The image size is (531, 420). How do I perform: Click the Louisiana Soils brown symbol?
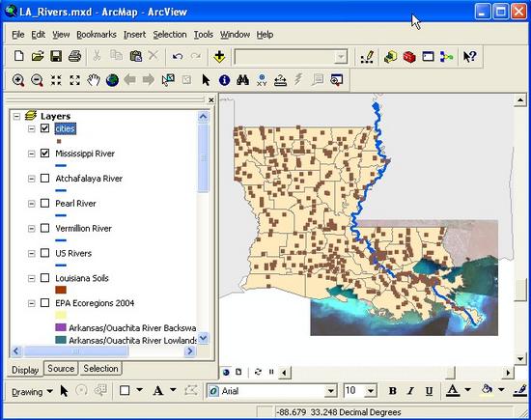click(61, 290)
